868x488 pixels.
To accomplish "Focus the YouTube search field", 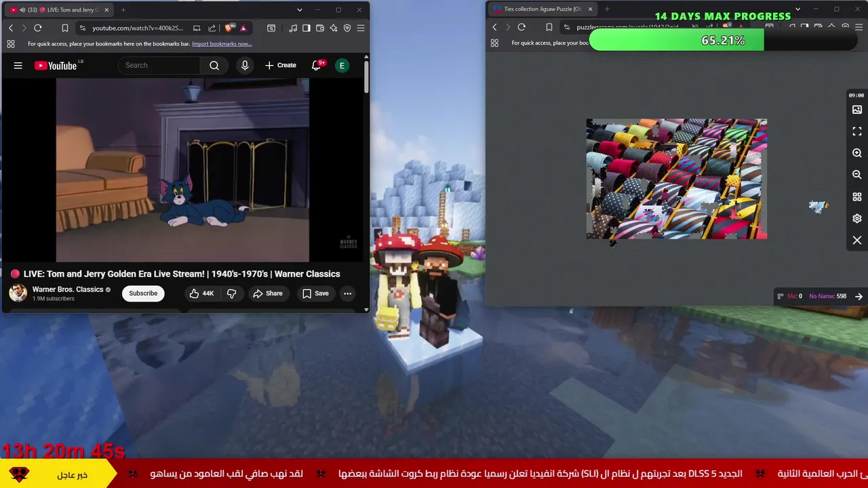I will [x=159, y=65].
